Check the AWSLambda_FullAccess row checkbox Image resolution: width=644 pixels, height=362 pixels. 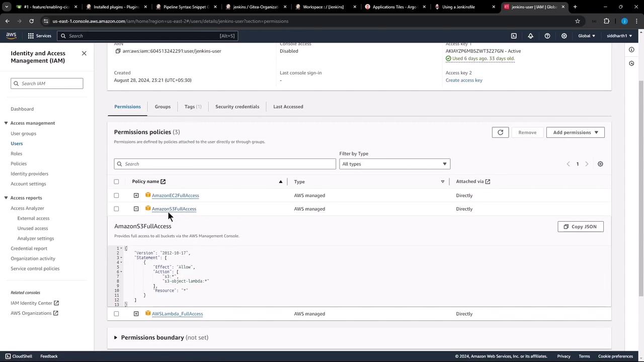[116, 314]
